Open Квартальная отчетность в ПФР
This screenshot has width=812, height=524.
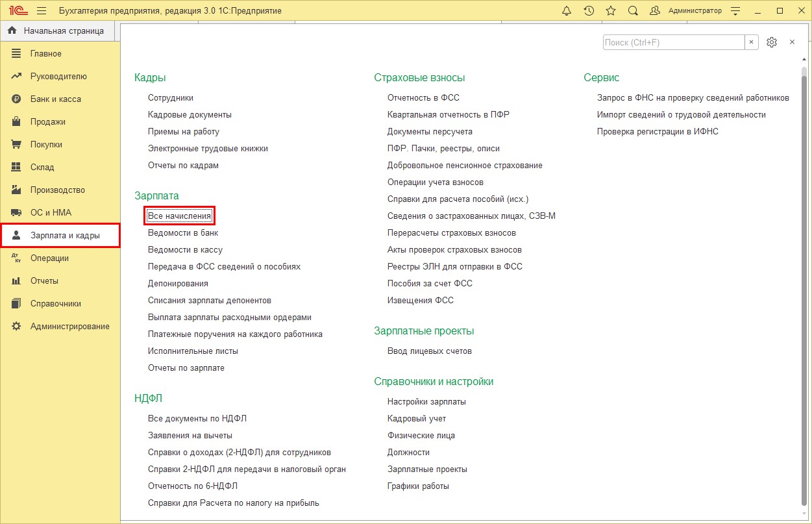pyautogui.click(x=449, y=115)
